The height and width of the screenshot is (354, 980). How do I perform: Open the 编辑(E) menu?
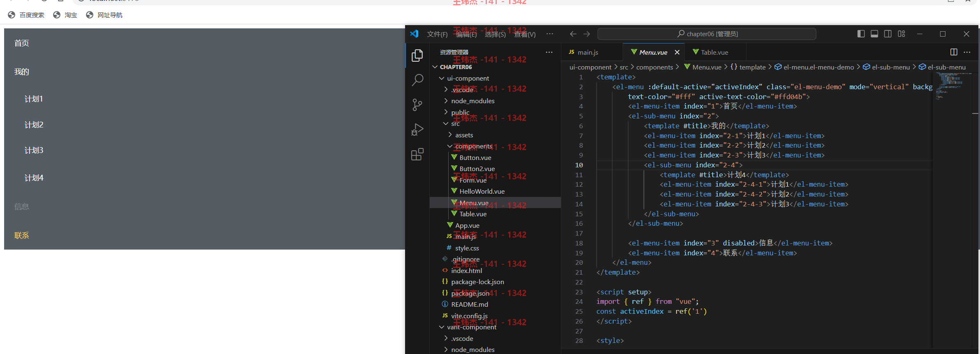[x=466, y=34]
